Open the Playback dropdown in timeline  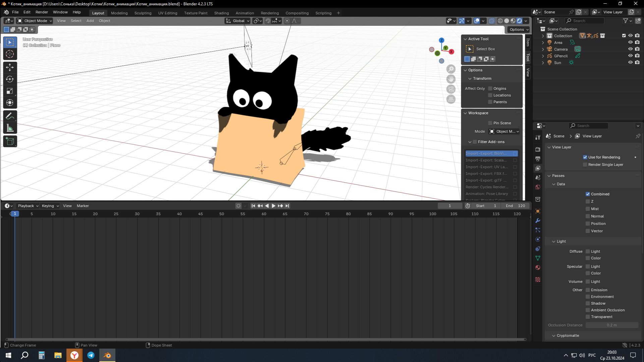[28, 206]
